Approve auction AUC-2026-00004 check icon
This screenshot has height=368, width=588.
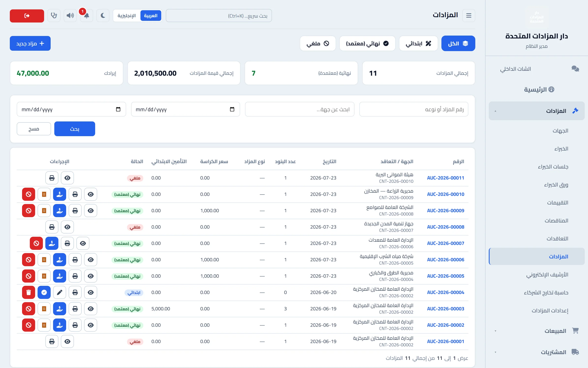(x=44, y=292)
